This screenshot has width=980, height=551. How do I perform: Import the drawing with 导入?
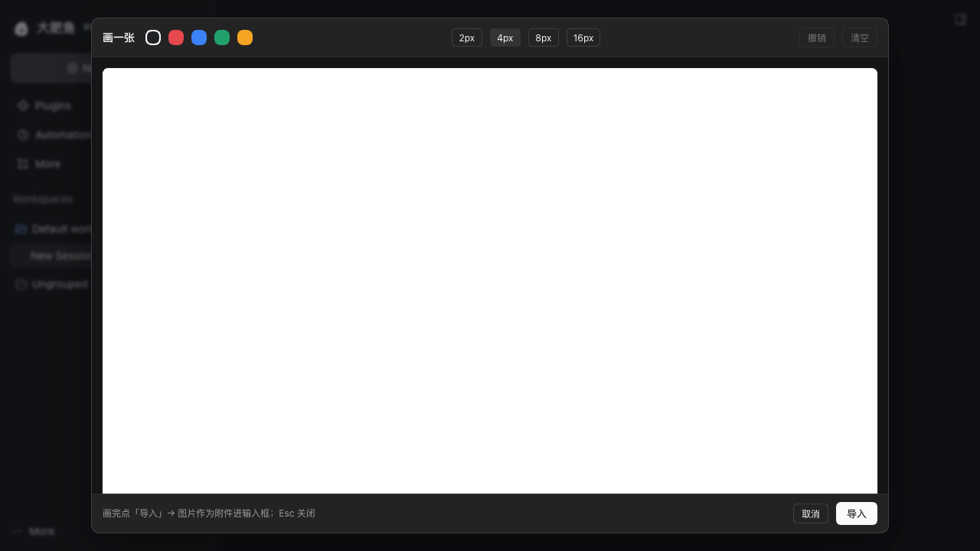857,514
